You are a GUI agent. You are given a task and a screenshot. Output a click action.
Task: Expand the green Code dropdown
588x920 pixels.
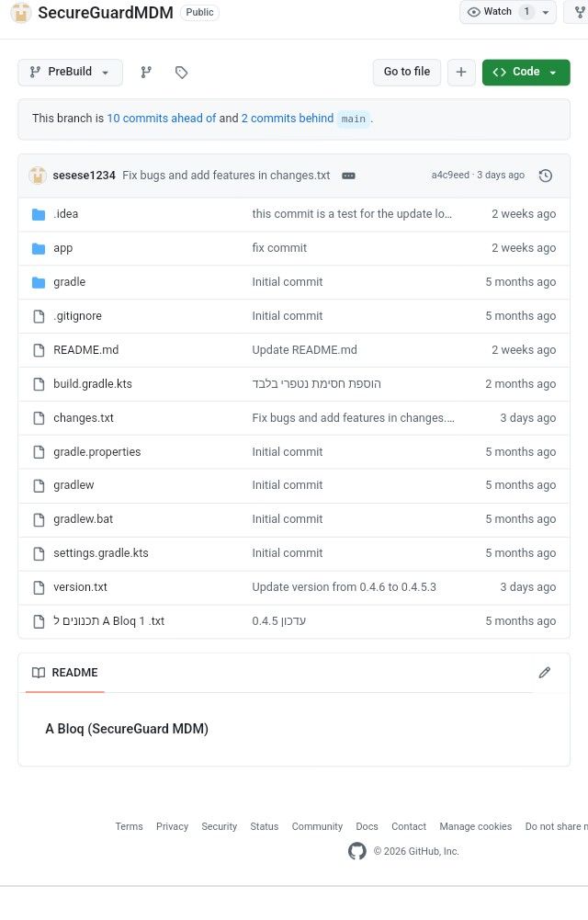click(x=526, y=73)
